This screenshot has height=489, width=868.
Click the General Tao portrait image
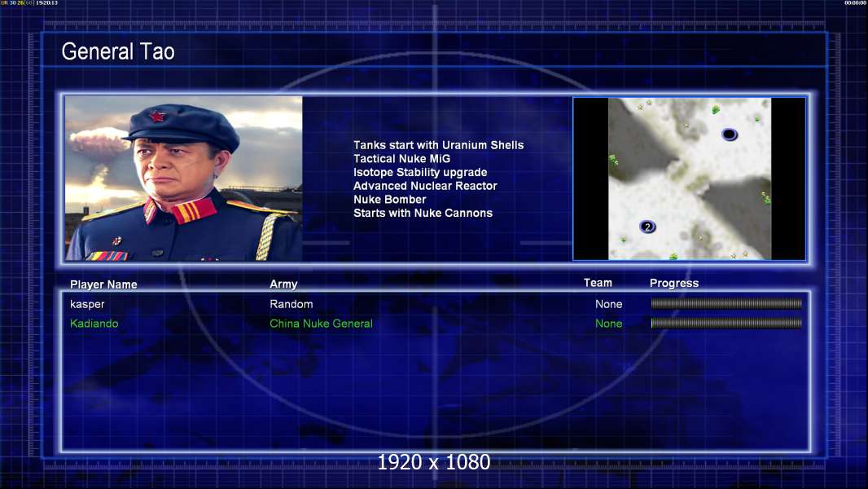click(184, 178)
